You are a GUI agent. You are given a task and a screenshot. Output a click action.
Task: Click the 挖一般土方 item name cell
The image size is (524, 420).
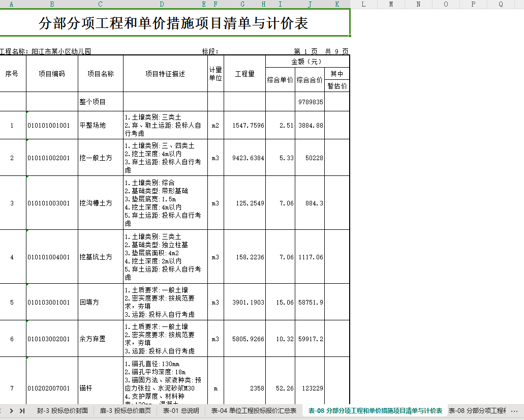pos(101,158)
